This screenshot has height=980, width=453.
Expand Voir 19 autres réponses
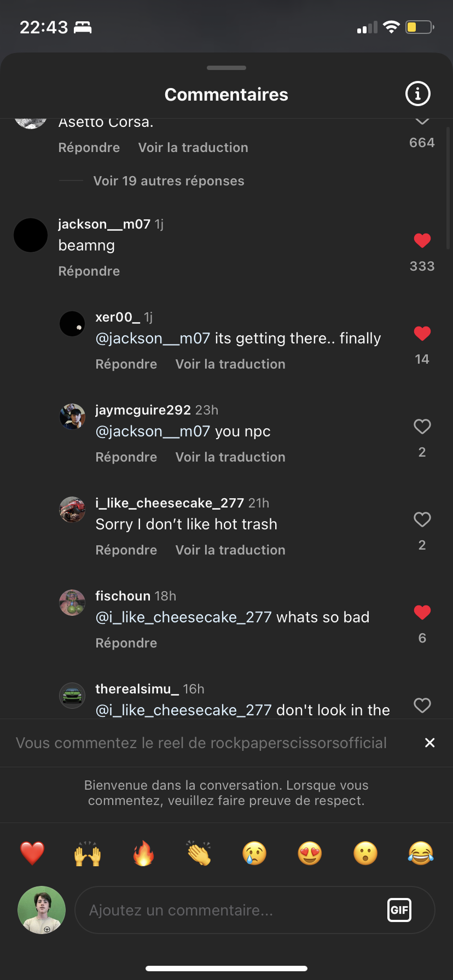tap(169, 181)
